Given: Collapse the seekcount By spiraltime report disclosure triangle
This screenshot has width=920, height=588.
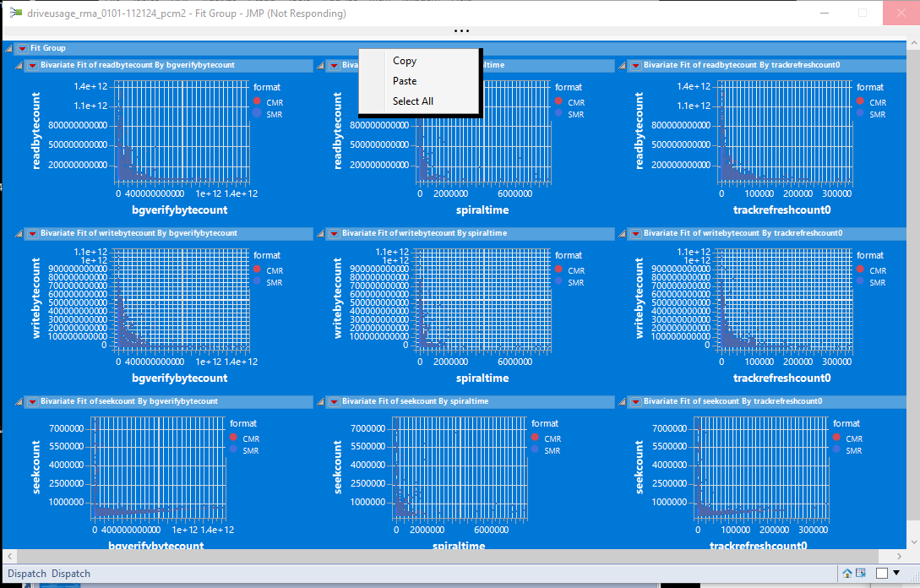Looking at the screenshot, I should coord(320,400).
